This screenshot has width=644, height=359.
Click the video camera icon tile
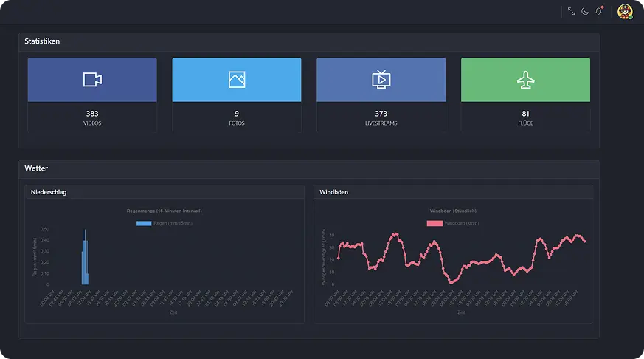(92, 80)
